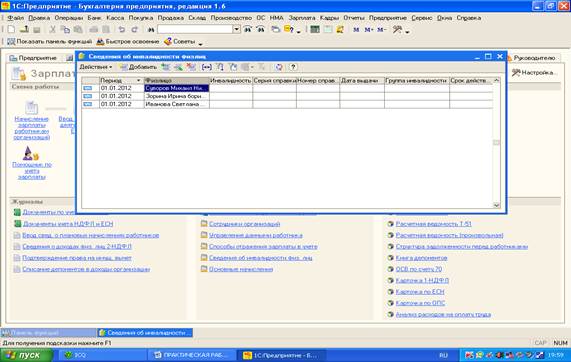Open Сотрудники организаций link
571x362 pixels.
(x=245, y=224)
